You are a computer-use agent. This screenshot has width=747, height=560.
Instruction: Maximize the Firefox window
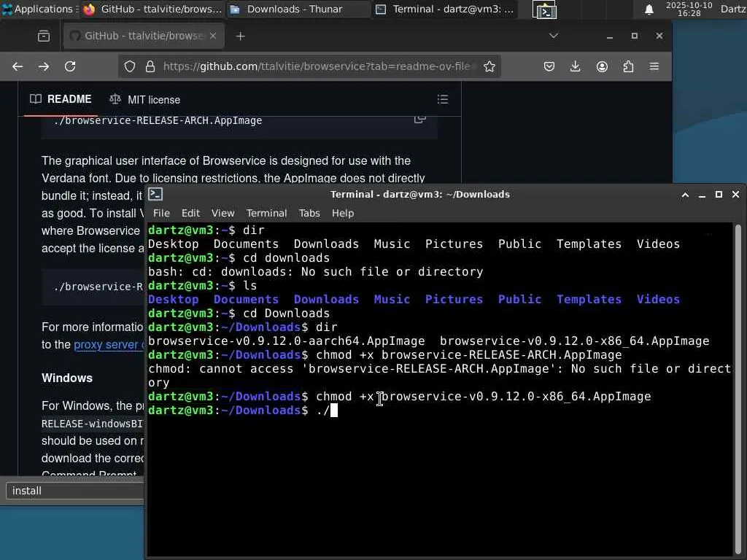tap(635, 36)
